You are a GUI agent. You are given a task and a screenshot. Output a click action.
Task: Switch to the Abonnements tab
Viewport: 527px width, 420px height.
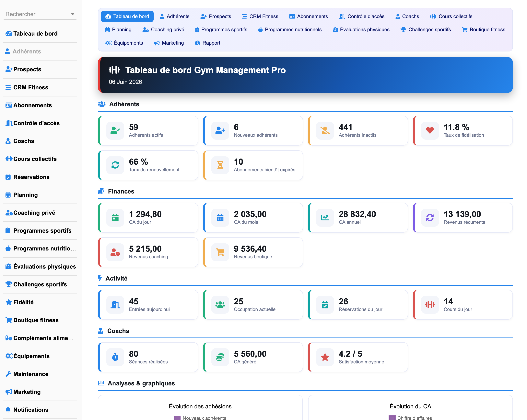coord(309,16)
